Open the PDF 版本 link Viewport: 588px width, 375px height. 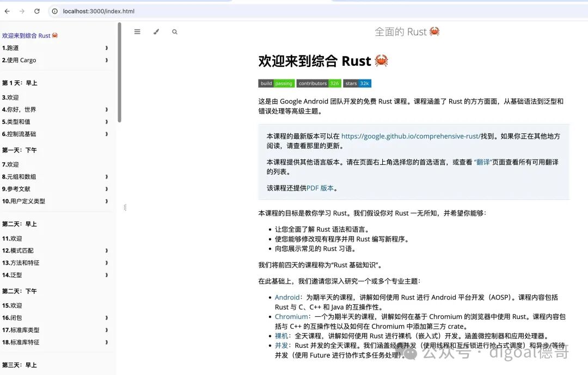point(320,188)
